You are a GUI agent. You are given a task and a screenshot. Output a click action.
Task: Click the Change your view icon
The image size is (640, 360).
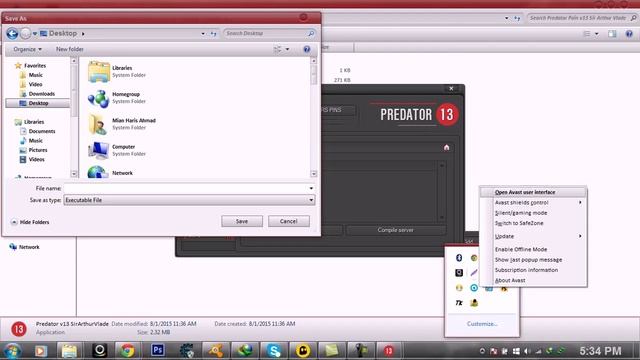278,49
